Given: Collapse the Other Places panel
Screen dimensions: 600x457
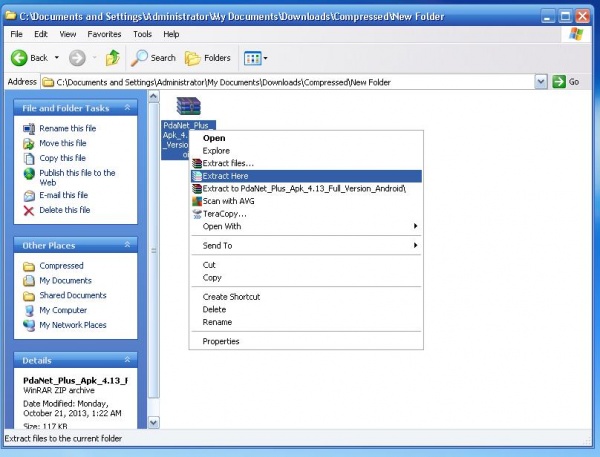Looking at the screenshot, I should (x=129, y=244).
